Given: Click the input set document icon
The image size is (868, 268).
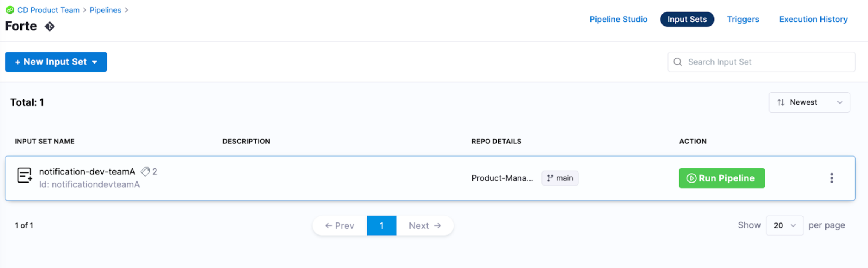Looking at the screenshot, I should click(25, 175).
